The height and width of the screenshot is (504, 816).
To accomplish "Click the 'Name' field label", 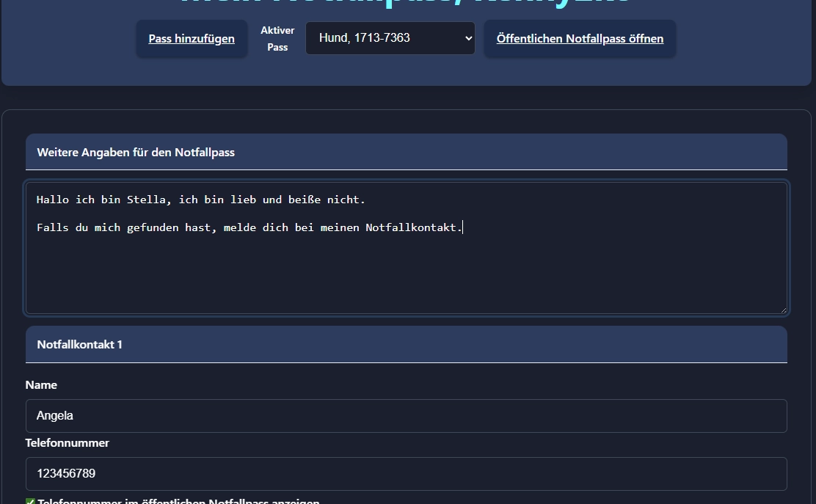I will [41, 385].
